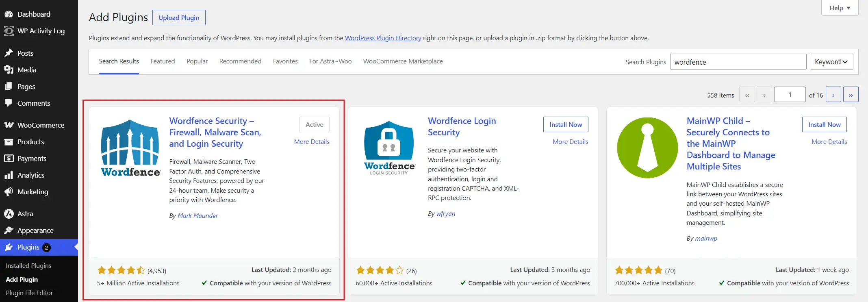Open author mainwp's link
The width and height of the screenshot is (868, 302).
pyautogui.click(x=706, y=239)
